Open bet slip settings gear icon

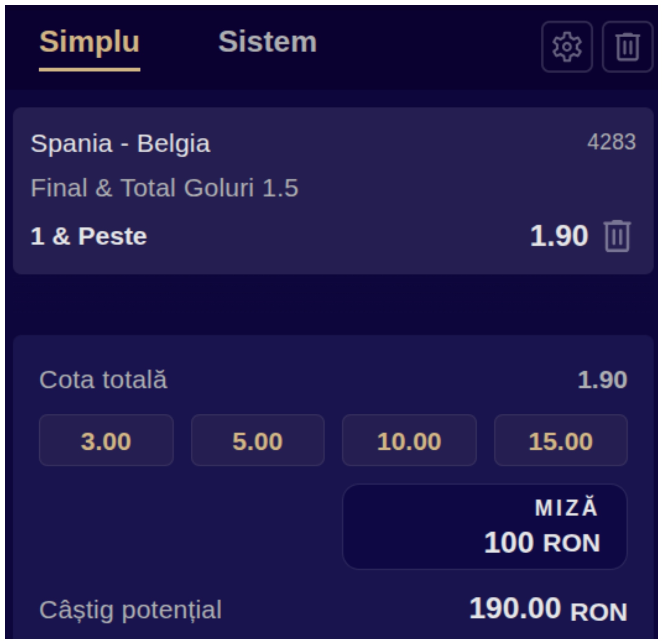pyautogui.click(x=567, y=47)
